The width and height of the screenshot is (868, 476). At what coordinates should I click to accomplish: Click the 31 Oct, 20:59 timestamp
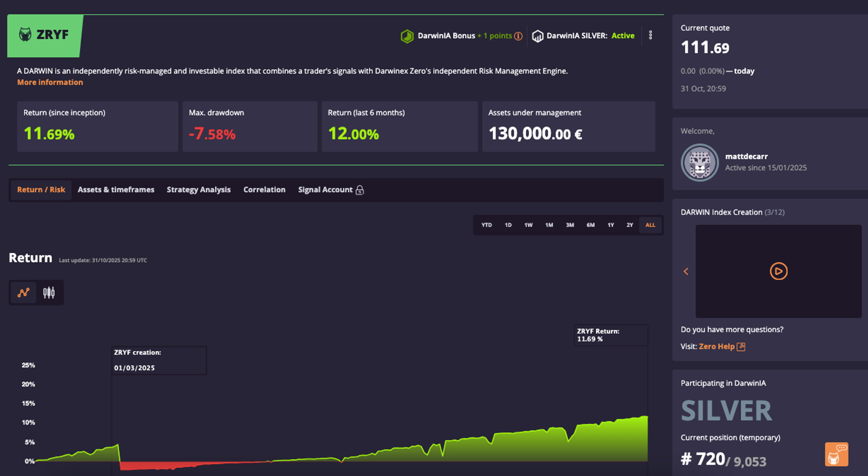pyautogui.click(x=703, y=89)
